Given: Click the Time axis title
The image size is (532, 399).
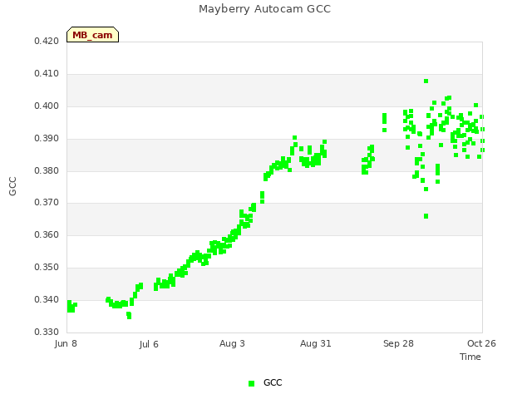Looking at the screenshot, I should [x=470, y=357].
